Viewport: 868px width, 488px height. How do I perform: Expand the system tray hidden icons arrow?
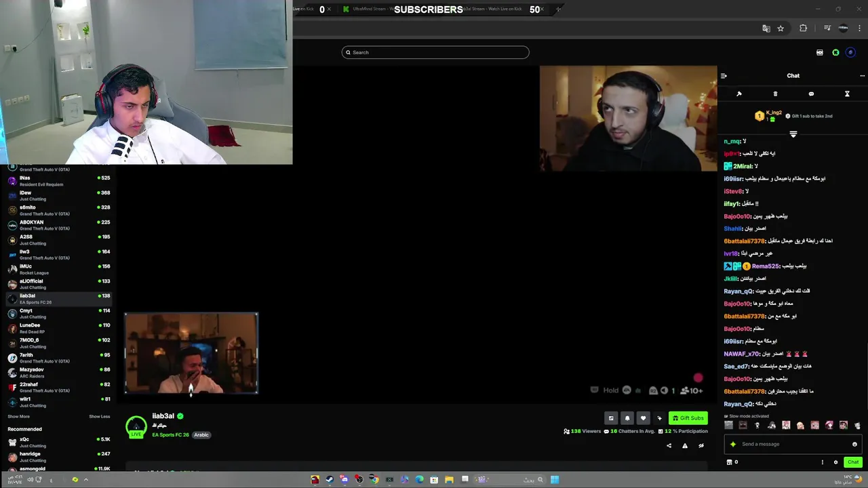click(85, 480)
